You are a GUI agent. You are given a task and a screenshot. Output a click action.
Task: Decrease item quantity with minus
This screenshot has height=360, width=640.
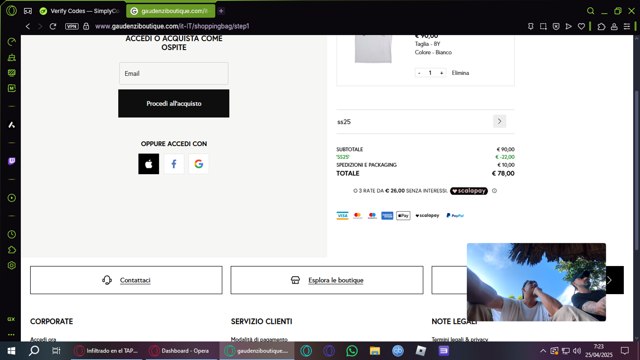click(x=419, y=73)
